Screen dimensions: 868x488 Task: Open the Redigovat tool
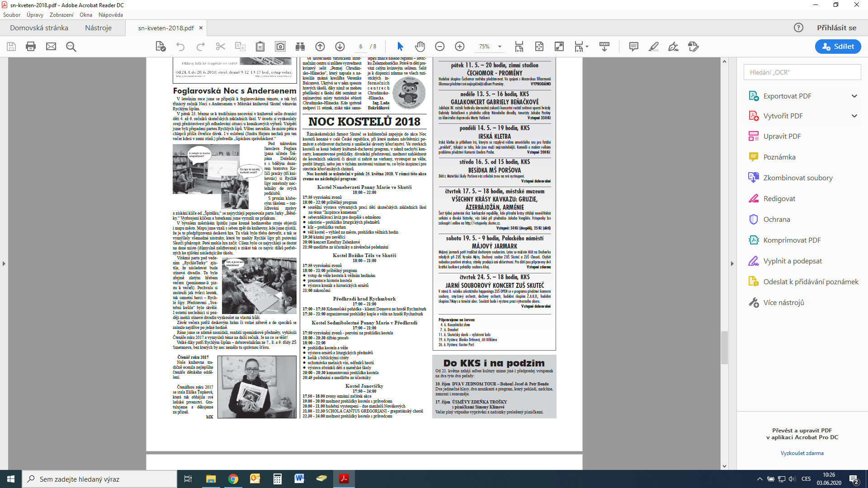[779, 198]
